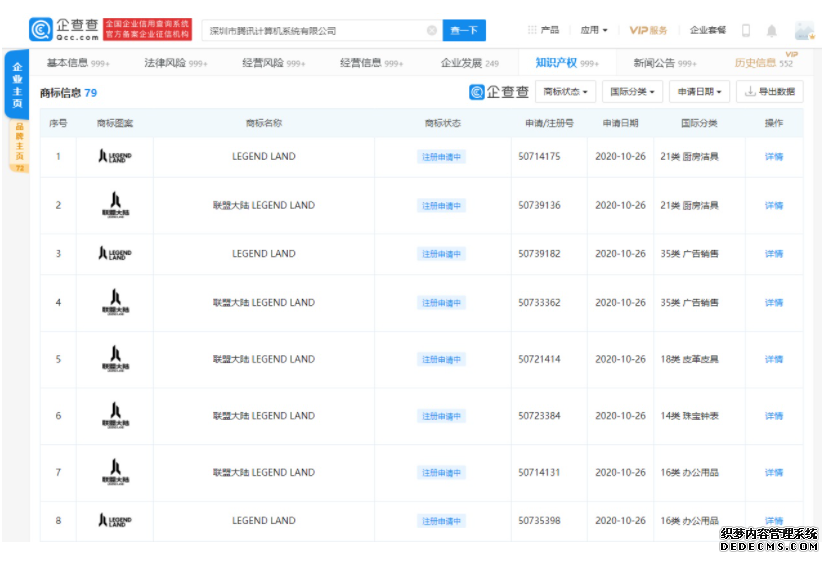Viewport: 829px width, 561px height.
Task: Open the user avatar at top right
Action: click(804, 30)
